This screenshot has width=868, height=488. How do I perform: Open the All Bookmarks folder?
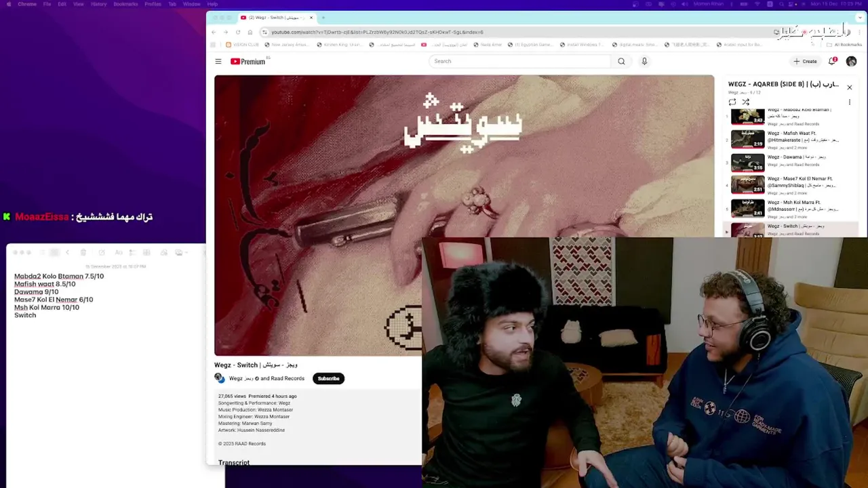(x=844, y=45)
